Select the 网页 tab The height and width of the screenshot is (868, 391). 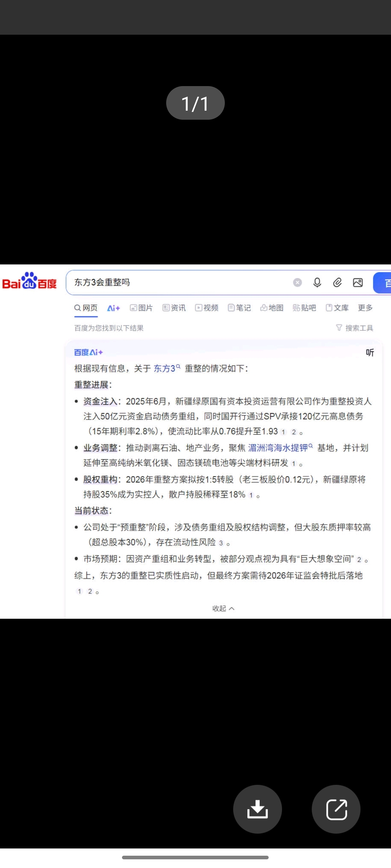click(x=86, y=308)
